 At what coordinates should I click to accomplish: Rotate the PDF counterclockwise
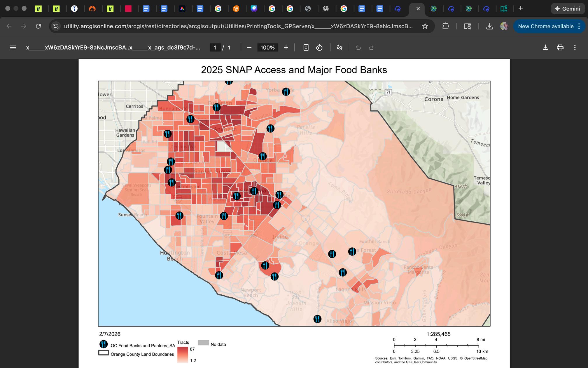tap(319, 47)
